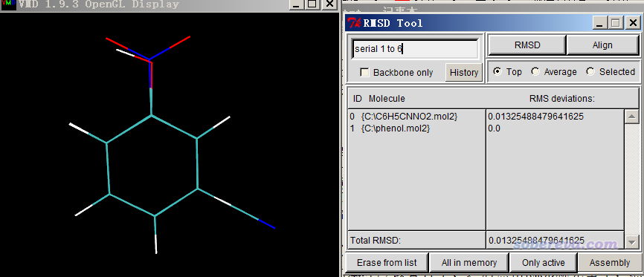
Task: Close the VMD OpenGL Display window
Action: (x=329, y=4)
